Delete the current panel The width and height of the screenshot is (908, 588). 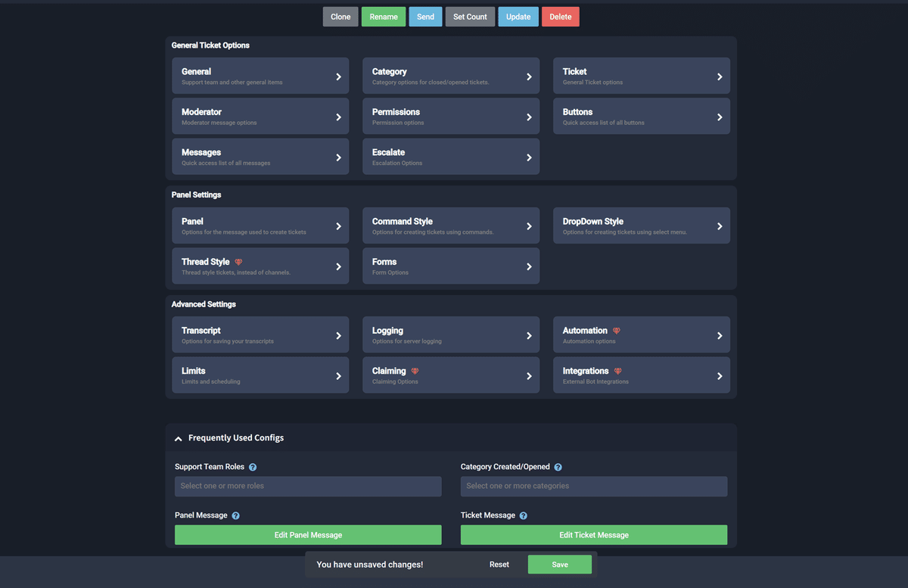tap(560, 16)
